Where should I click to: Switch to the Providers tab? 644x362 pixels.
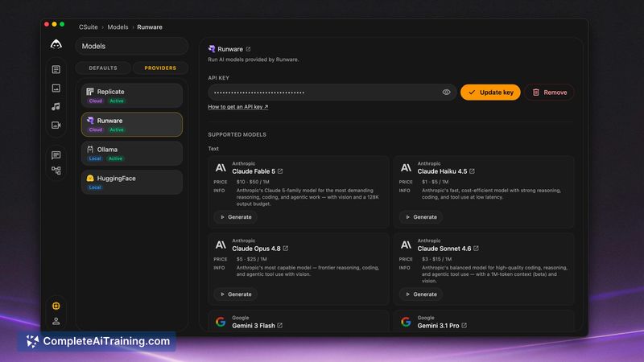[160, 68]
